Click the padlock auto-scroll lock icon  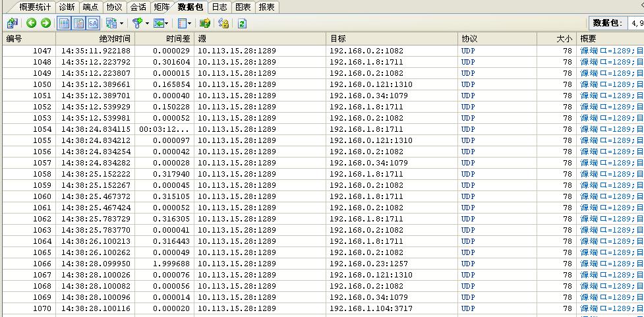223,23
